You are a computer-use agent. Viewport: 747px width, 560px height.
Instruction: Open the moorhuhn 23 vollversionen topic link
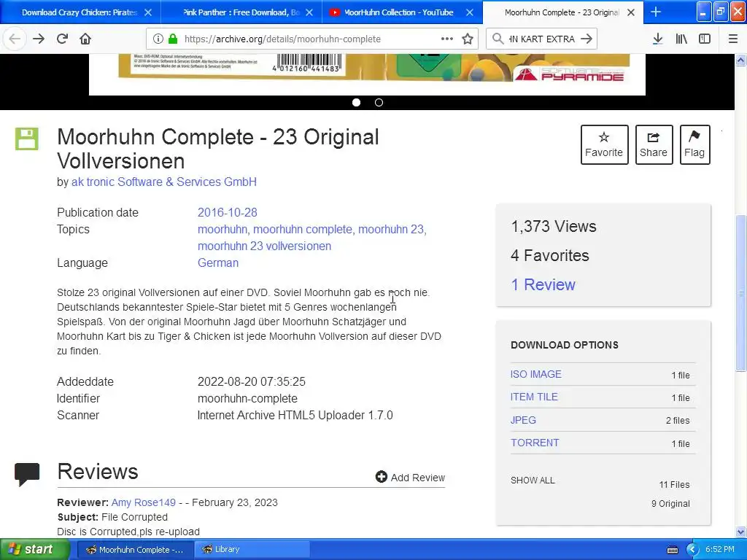click(264, 246)
